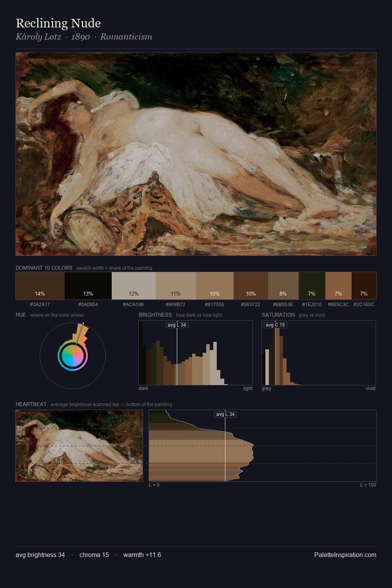The width and height of the screenshot is (392, 588).
Task: Click the dark brown #3A2A17 swatch
Action: click(x=40, y=286)
